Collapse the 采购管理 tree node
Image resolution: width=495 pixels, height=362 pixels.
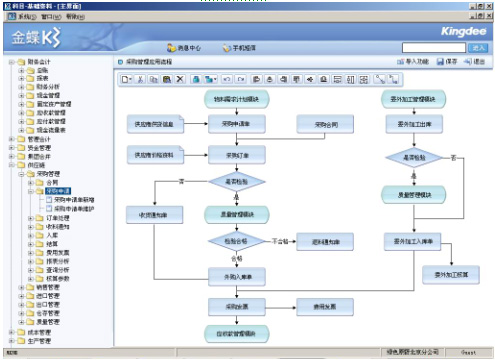click(x=21, y=174)
